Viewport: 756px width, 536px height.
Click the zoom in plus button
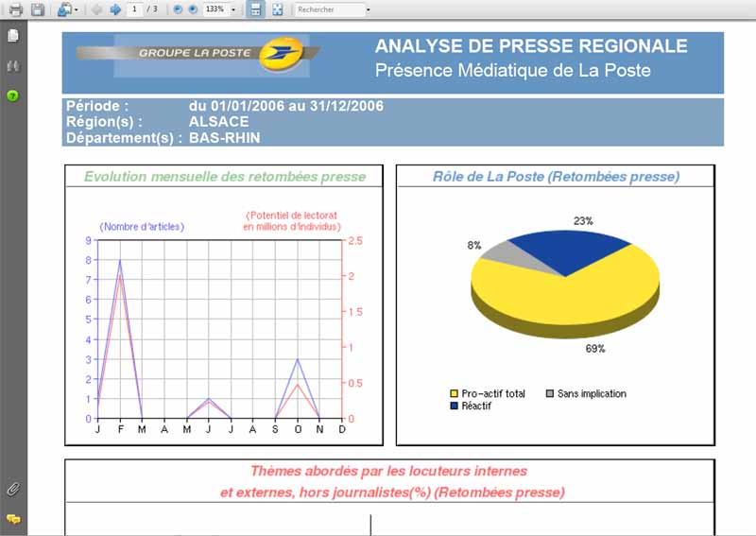click(193, 9)
